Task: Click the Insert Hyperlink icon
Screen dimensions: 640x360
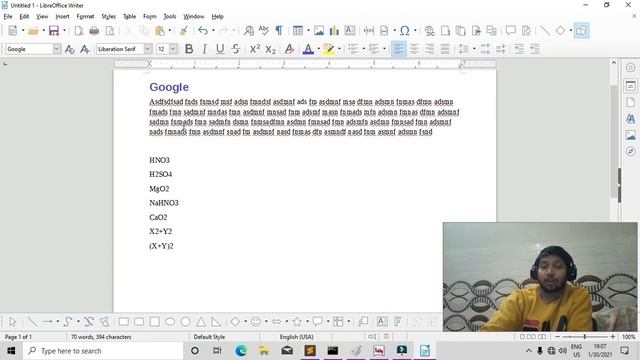Action: pyautogui.click(x=429, y=31)
